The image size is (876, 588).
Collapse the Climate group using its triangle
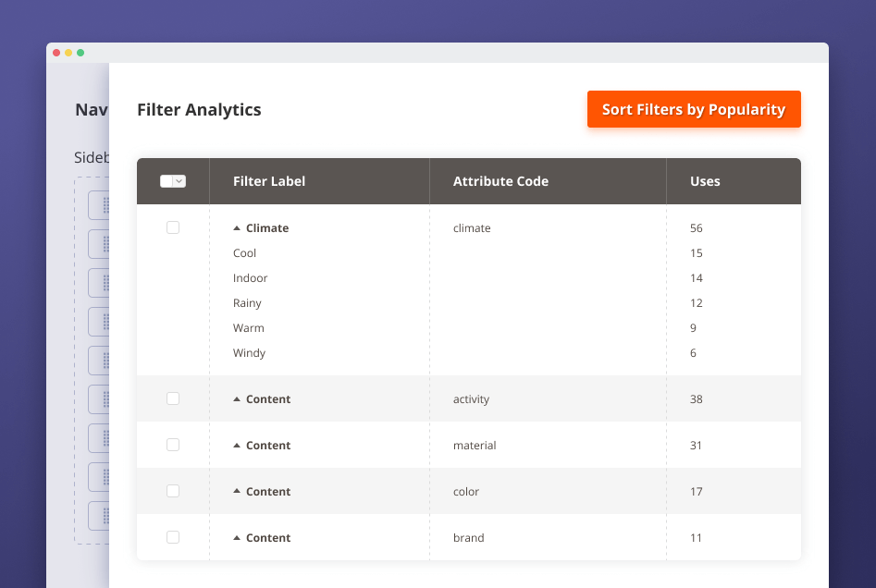click(x=239, y=227)
